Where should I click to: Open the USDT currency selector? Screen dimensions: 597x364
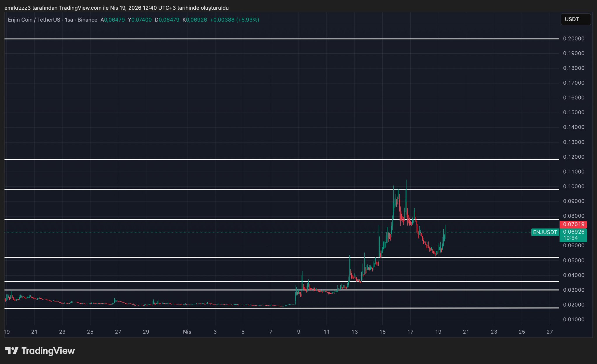click(575, 20)
